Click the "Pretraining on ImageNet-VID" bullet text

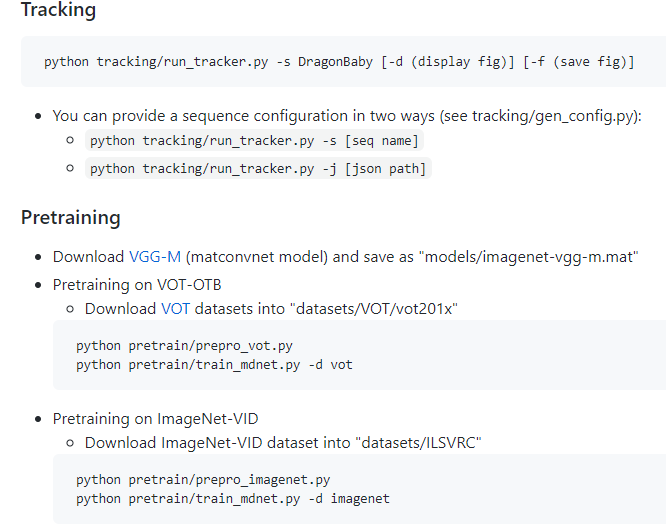click(x=155, y=418)
